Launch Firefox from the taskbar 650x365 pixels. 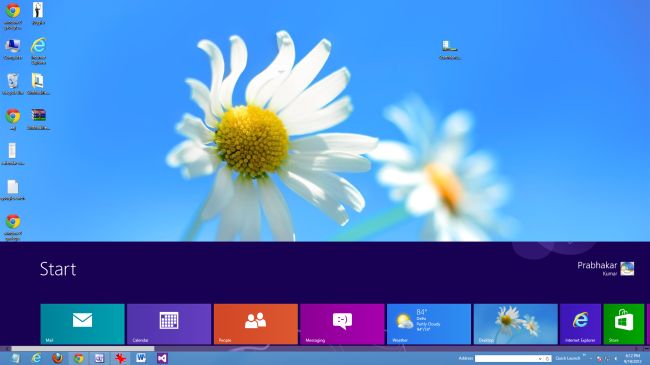click(58, 358)
